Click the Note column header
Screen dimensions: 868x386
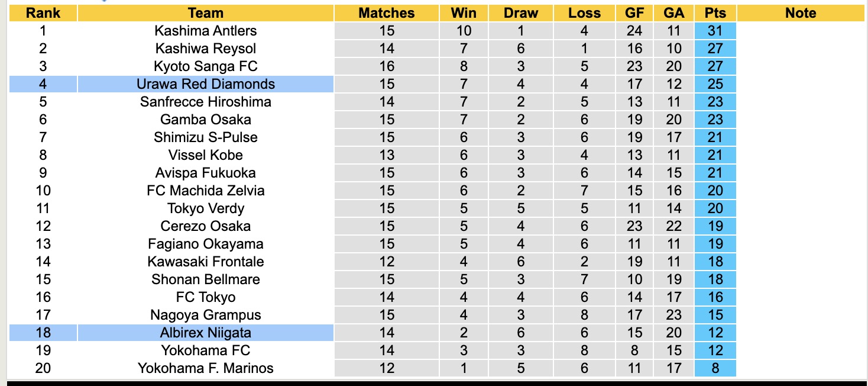coord(801,13)
